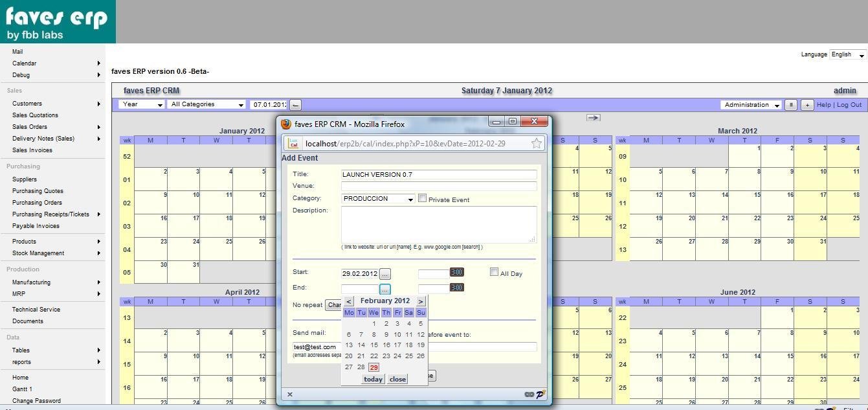Open the end date picker via its "..." icon
The width and height of the screenshot is (868, 410).
pos(384,288)
